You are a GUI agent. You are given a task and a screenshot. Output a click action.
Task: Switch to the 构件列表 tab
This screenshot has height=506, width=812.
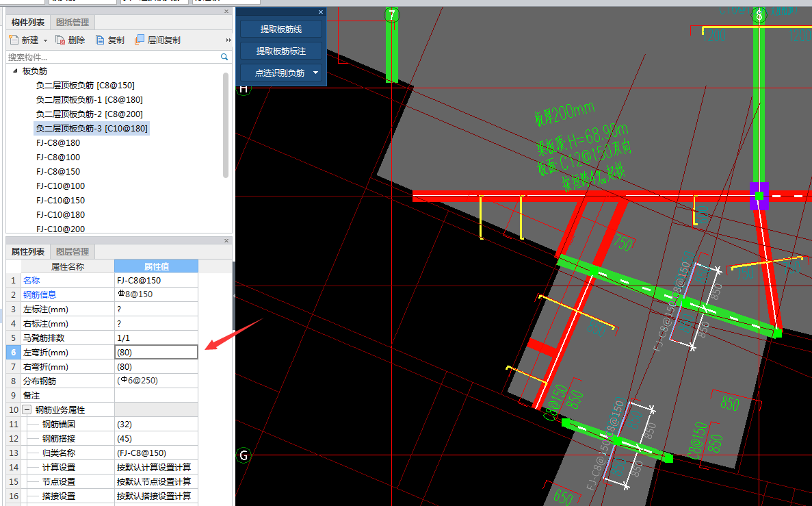pos(28,23)
